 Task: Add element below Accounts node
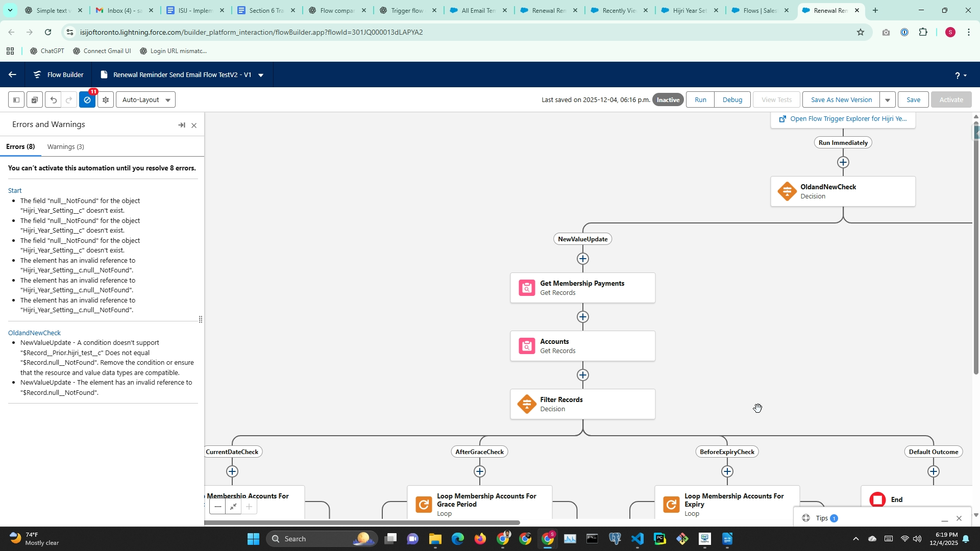pyautogui.click(x=582, y=375)
